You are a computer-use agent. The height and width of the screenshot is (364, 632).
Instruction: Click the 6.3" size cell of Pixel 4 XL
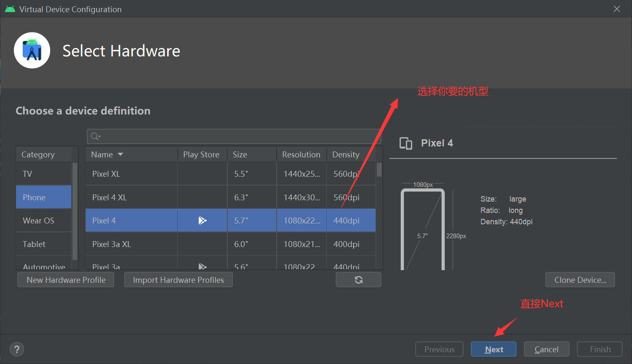252,197
